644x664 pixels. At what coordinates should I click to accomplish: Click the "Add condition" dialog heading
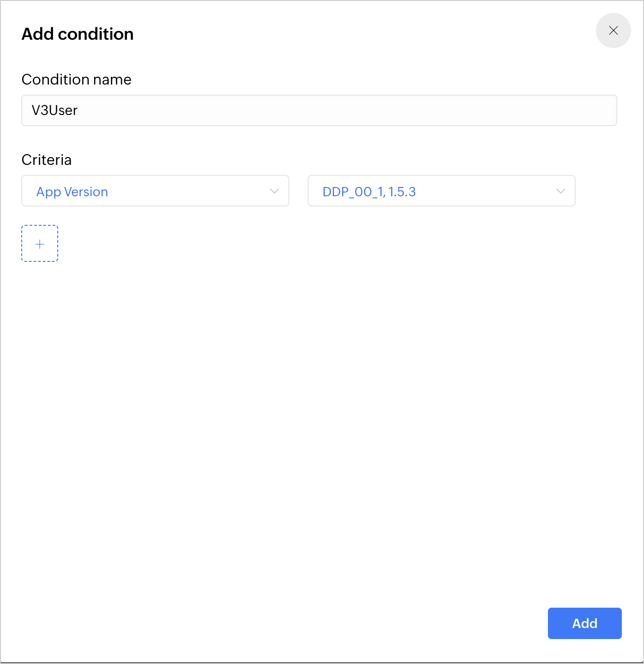pyautogui.click(x=78, y=34)
